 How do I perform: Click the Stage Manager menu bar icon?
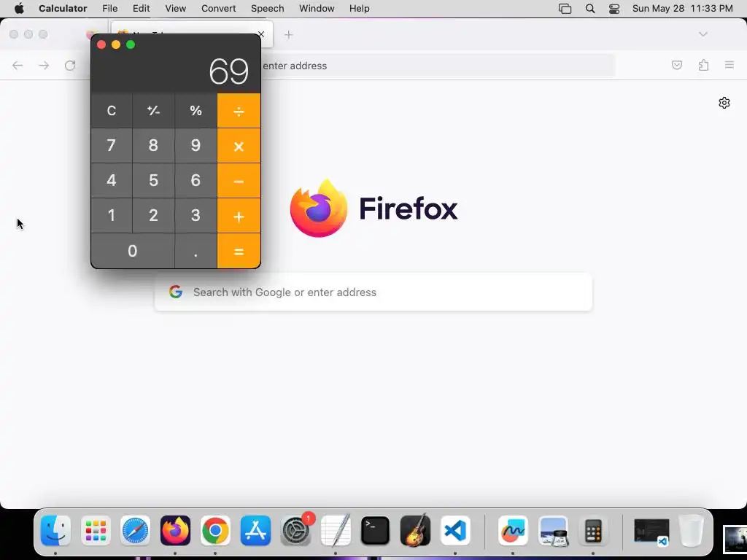pos(565,9)
